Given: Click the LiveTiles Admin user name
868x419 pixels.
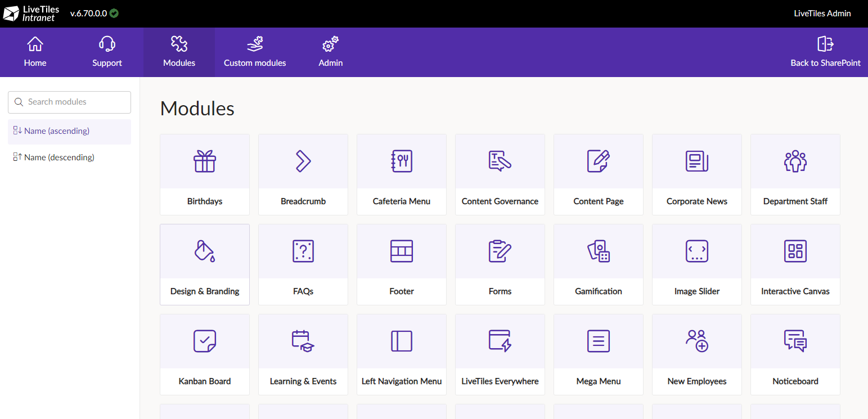Looking at the screenshot, I should [x=822, y=13].
